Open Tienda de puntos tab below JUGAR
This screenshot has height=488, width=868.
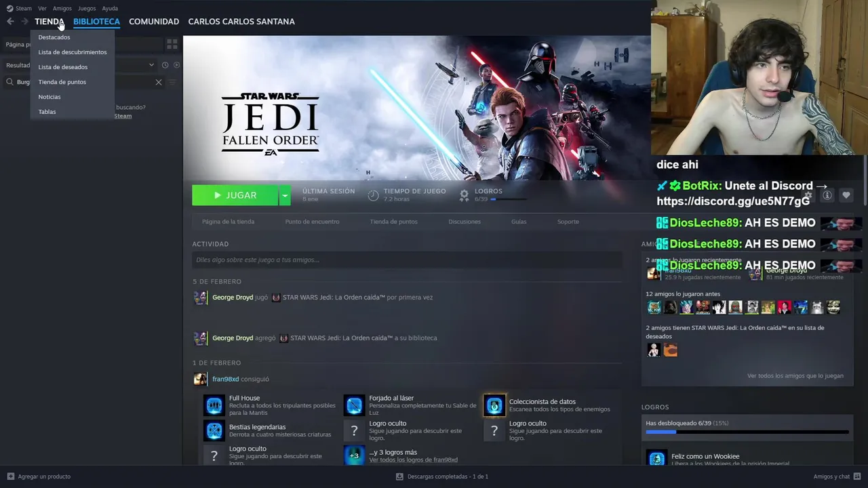click(393, 222)
